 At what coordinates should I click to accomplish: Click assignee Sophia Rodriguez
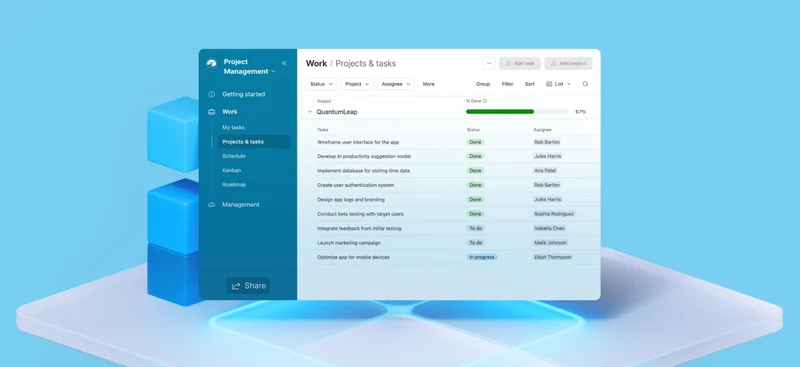(x=554, y=214)
